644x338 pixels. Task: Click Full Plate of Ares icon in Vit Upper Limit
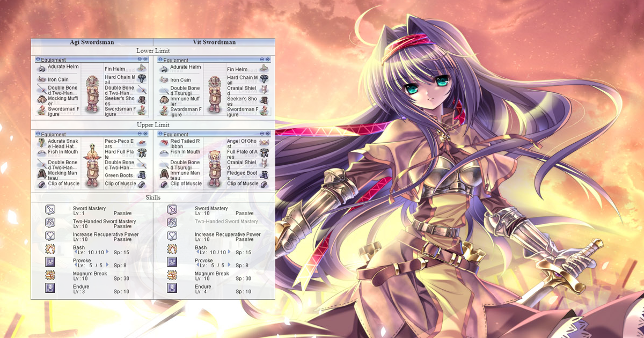[x=264, y=153]
